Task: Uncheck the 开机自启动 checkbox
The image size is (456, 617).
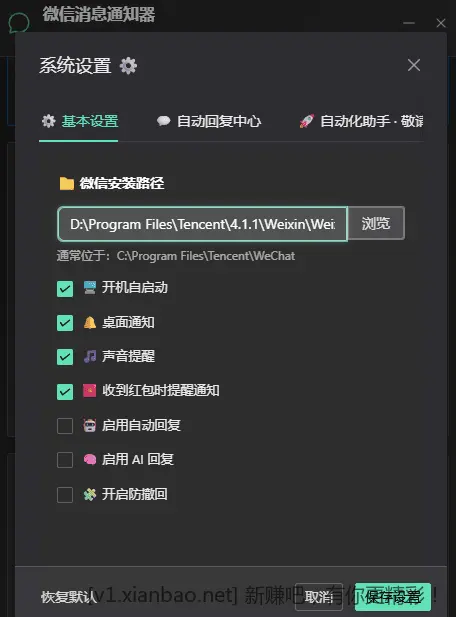Action: pos(65,289)
